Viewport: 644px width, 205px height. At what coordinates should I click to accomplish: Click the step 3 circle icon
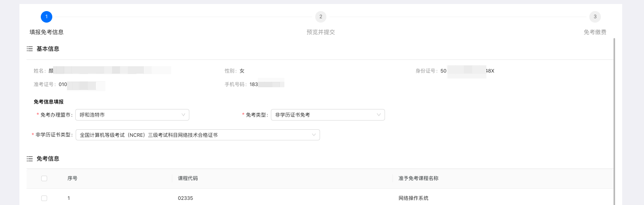click(x=595, y=17)
